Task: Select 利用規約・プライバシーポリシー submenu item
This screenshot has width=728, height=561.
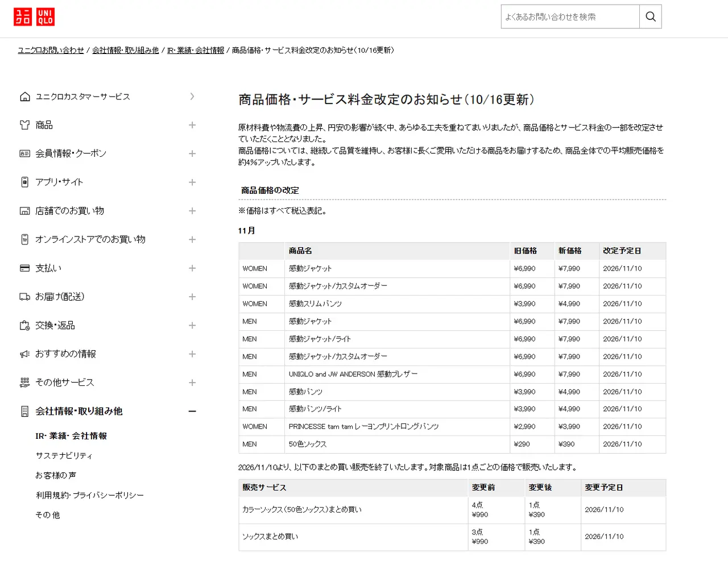Action: [x=90, y=495]
